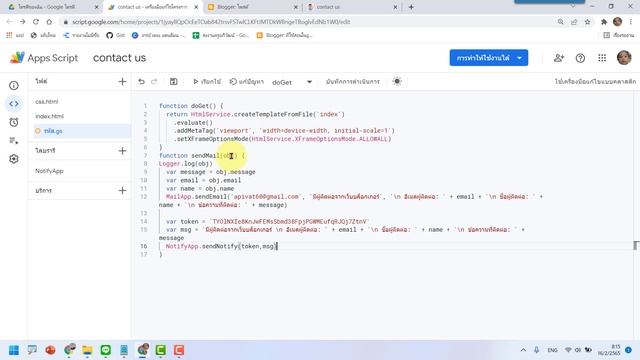
Task: Open the LINE app in taskbar
Action: tap(106, 350)
